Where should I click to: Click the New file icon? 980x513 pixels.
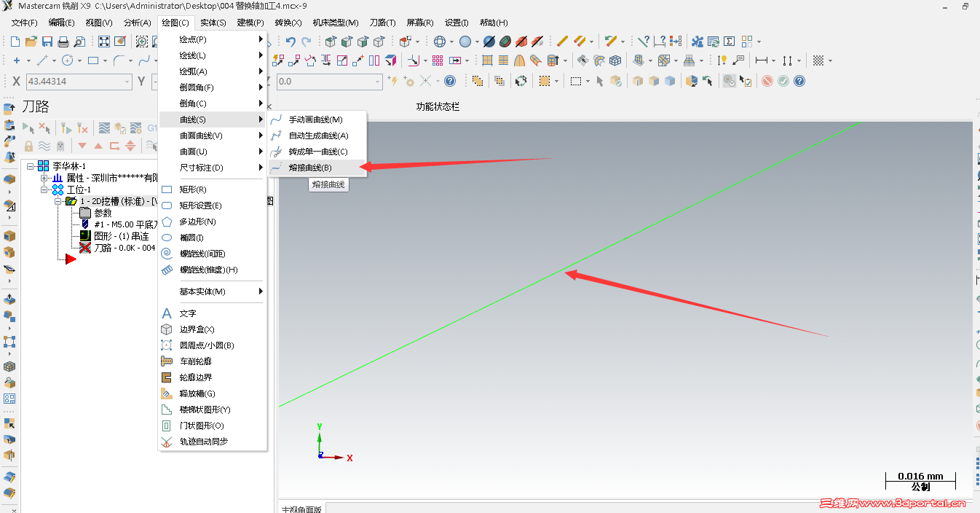pos(15,42)
